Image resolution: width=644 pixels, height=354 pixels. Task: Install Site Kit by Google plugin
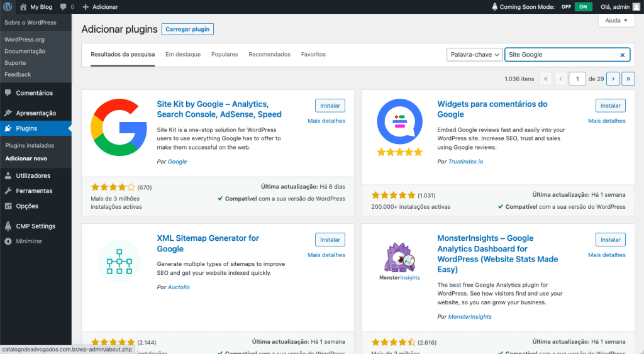point(330,106)
